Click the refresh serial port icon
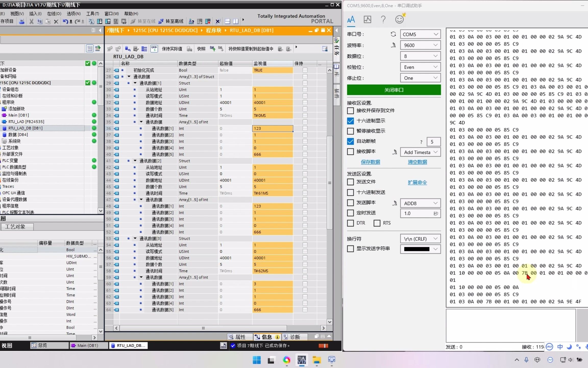 click(x=393, y=34)
